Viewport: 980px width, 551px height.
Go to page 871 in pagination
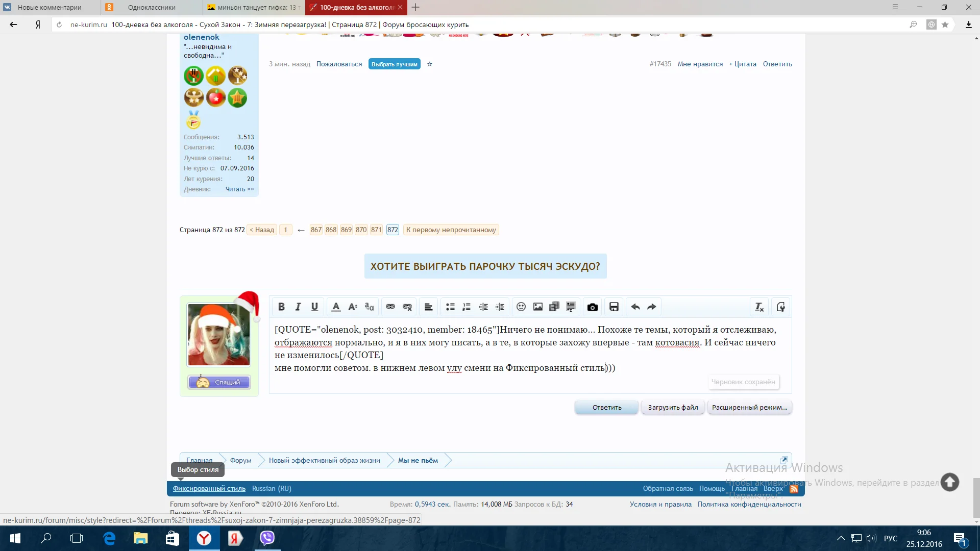[x=376, y=230]
